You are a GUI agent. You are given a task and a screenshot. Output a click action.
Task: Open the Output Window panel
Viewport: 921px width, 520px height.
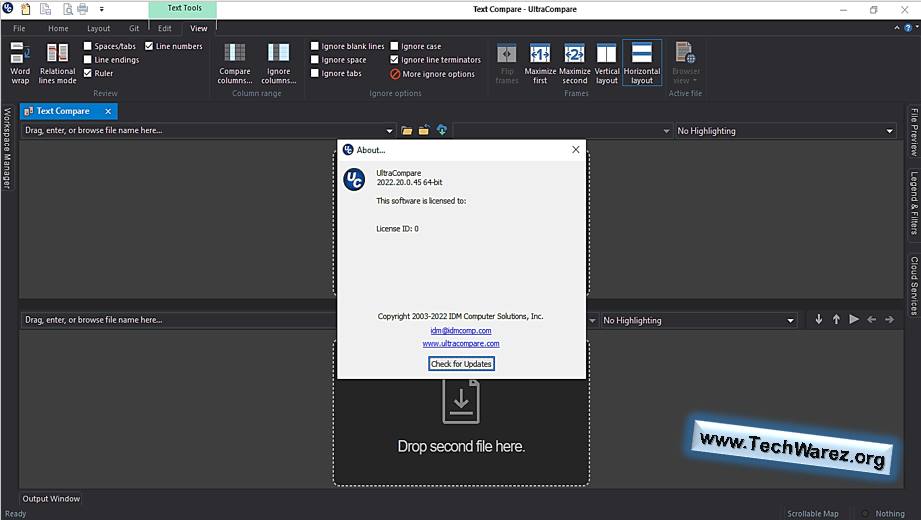click(x=51, y=498)
